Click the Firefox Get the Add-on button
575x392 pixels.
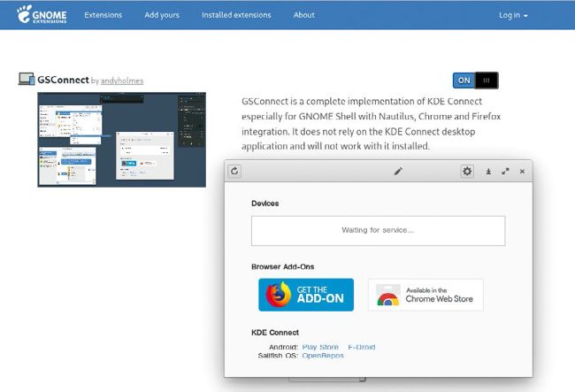coord(306,295)
